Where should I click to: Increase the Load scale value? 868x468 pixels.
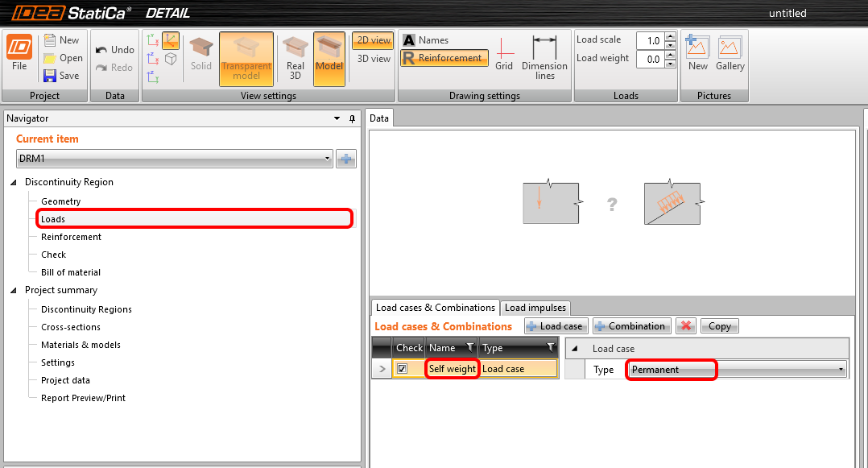[x=671, y=36]
